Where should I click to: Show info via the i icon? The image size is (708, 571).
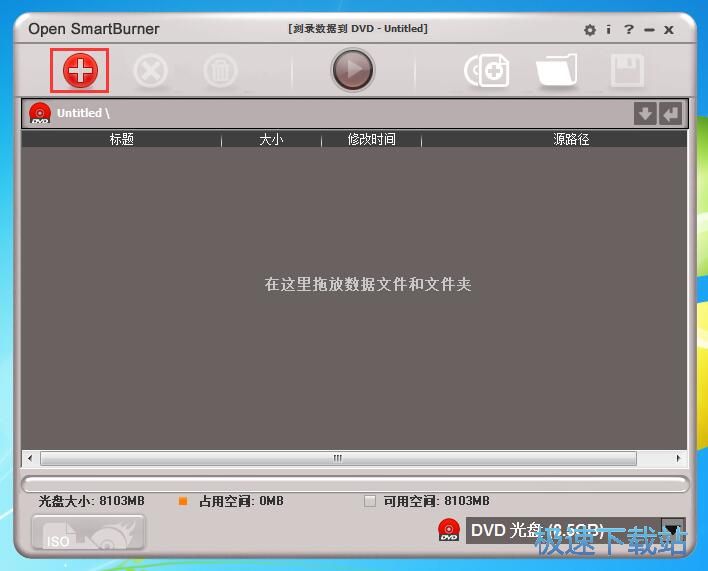click(609, 30)
